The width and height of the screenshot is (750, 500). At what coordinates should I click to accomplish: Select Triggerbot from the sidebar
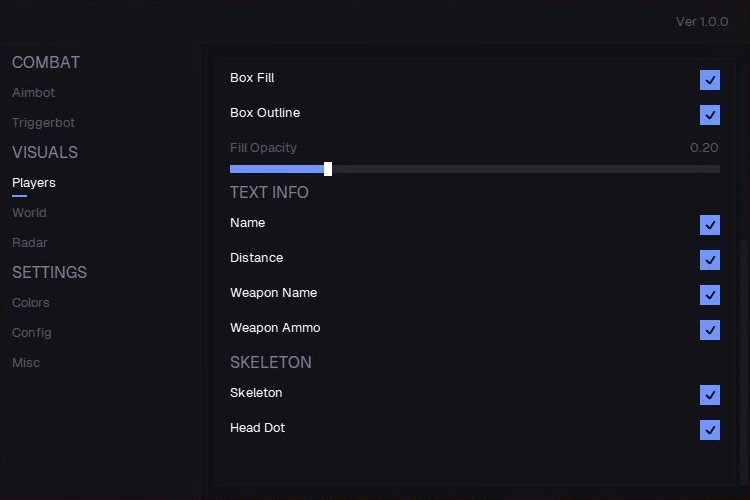[43, 122]
